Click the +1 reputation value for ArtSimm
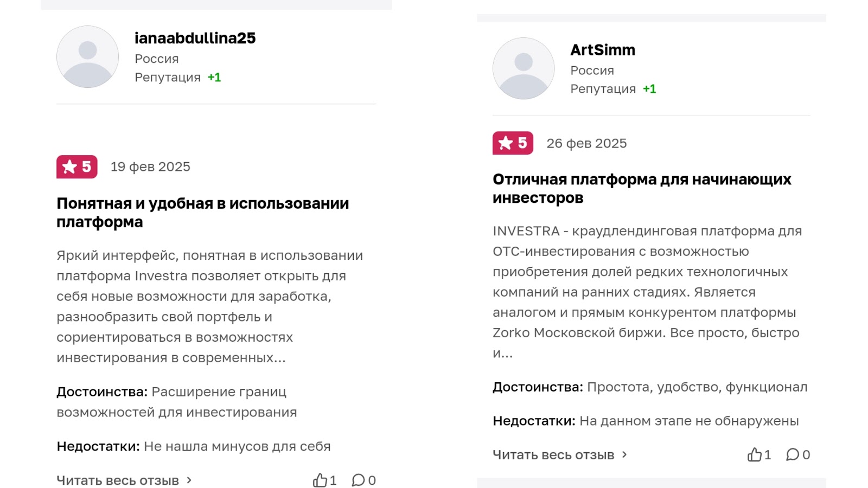868x488 pixels. 649,89
